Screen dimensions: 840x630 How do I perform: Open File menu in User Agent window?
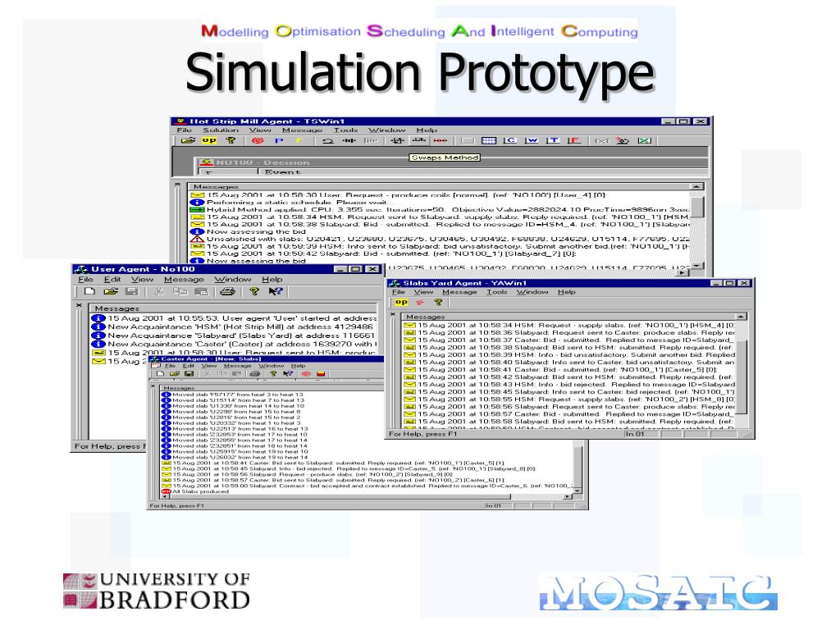85,280
